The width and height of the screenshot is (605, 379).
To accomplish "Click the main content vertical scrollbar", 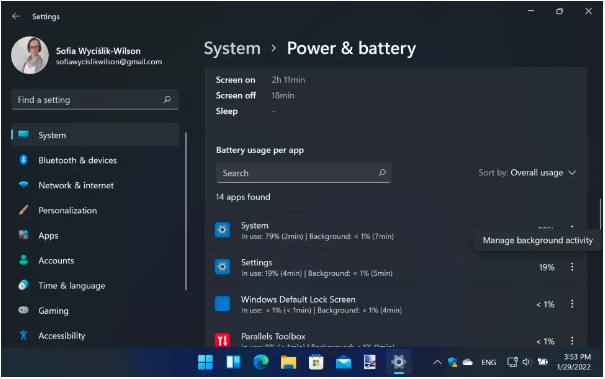I will (x=600, y=213).
